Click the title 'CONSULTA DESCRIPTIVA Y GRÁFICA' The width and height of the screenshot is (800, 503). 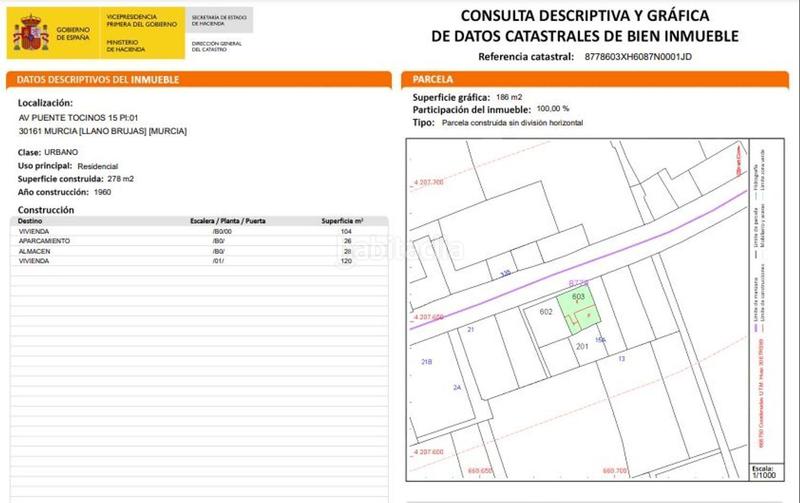(x=585, y=16)
